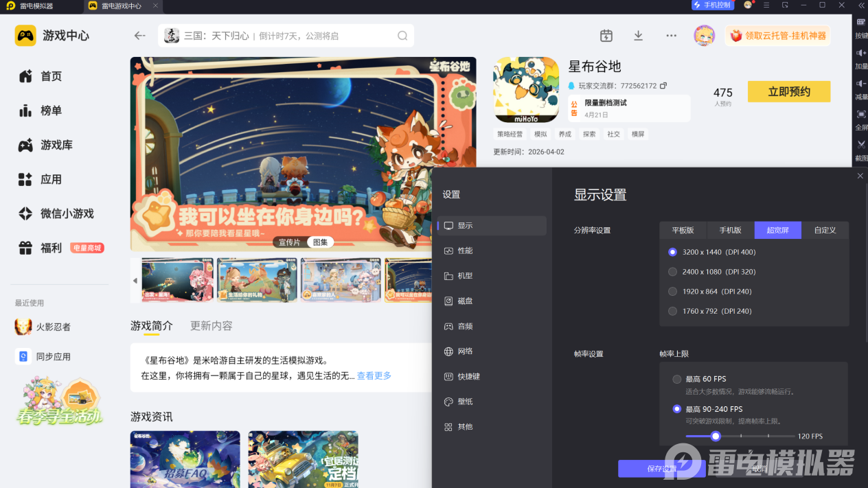Screen dimensions: 868x488
Task: Click the multi-window icon in title bar
Action: click(785, 5)
